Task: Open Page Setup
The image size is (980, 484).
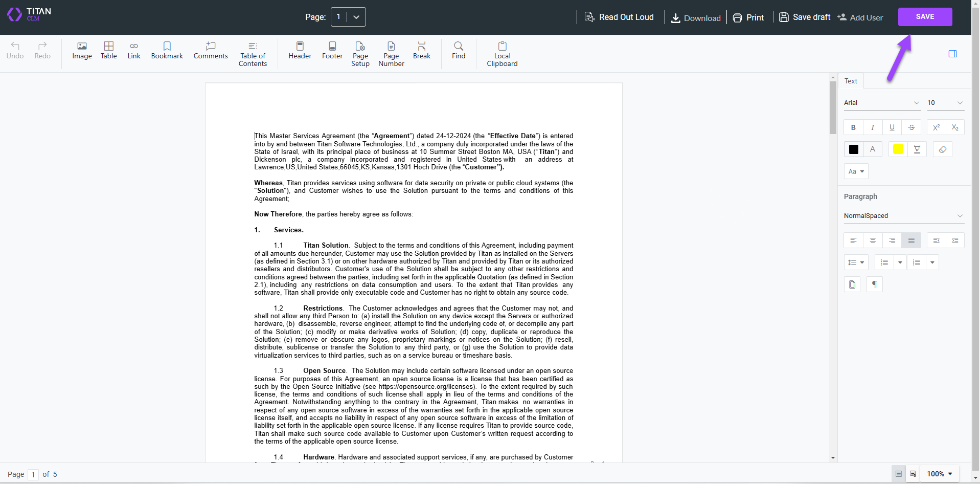Action: click(360, 53)
